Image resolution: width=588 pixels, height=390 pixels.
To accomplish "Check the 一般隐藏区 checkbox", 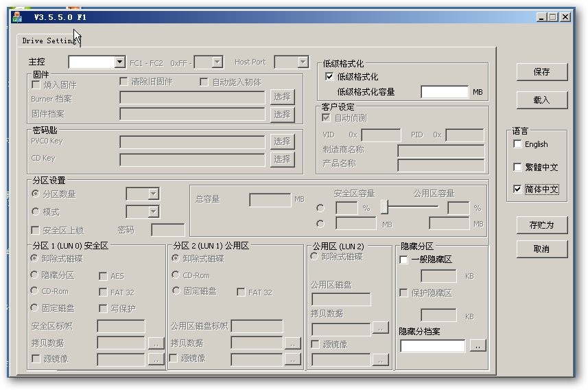I will pyautogui.click(x=404, y=260).
